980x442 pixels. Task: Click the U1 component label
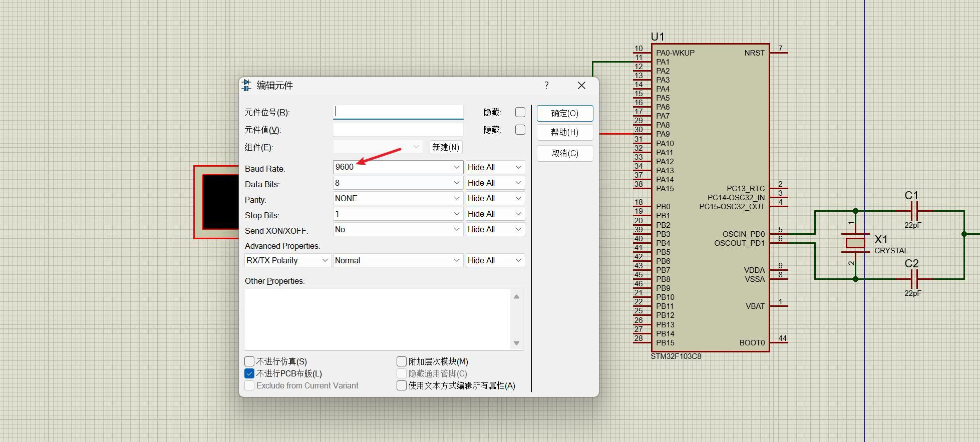(x=658, y=37)
